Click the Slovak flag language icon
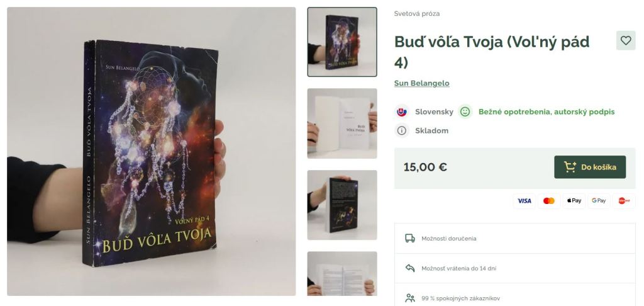The height and width of the screenshot is (306, 644). [401, 111]
